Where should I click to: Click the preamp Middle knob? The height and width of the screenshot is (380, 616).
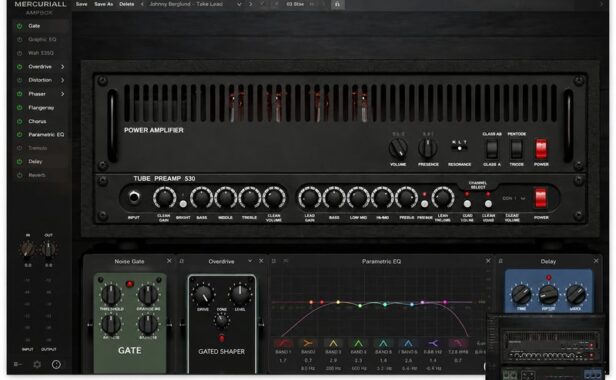point(225,198)
